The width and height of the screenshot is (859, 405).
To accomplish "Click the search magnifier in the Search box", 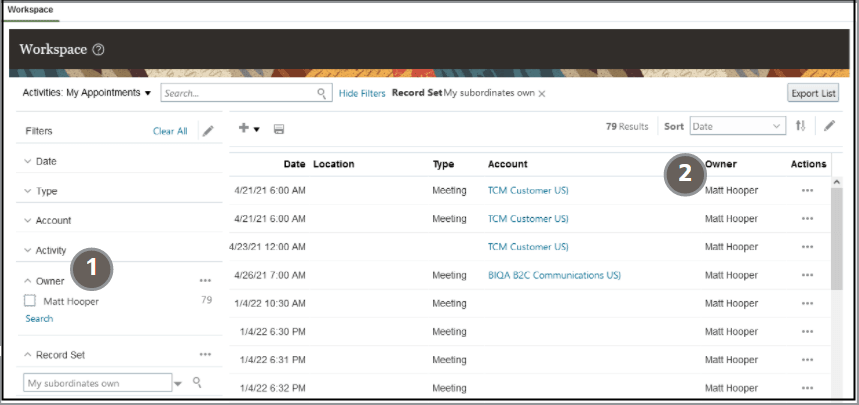I will tap(322, 93).
